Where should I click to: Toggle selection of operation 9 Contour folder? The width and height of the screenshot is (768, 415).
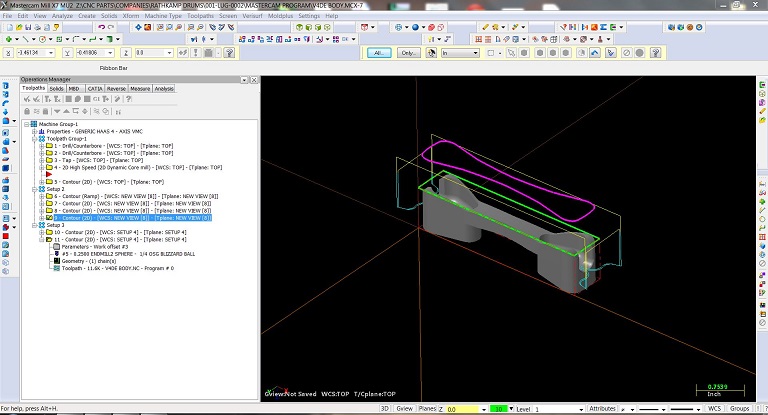tap(48, 217)
